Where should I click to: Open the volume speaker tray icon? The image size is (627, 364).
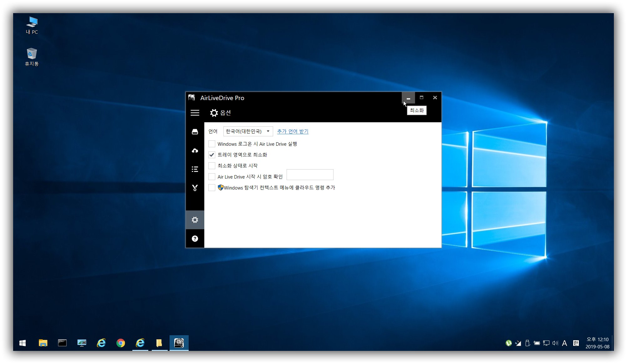click(555, 343)
